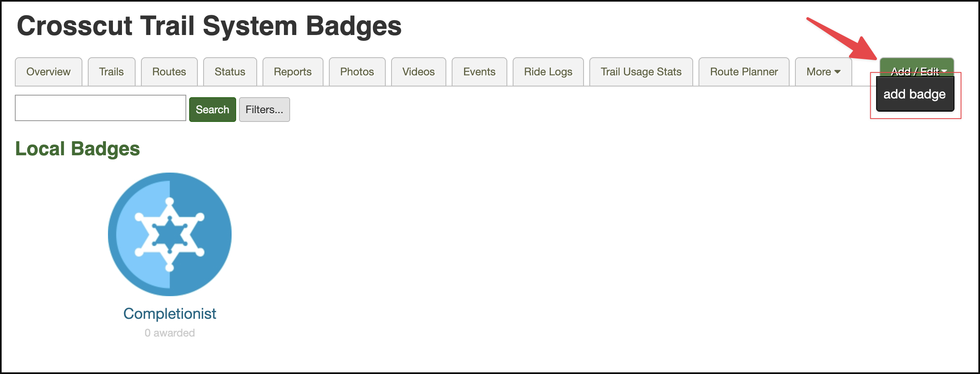This screenshot has height=374, width=980.
Task: Select the Status tab
Action: tap(230, 72)
